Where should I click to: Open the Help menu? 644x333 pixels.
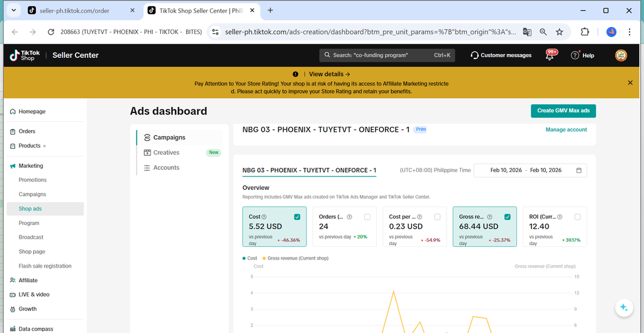click(x=582, y=55)
